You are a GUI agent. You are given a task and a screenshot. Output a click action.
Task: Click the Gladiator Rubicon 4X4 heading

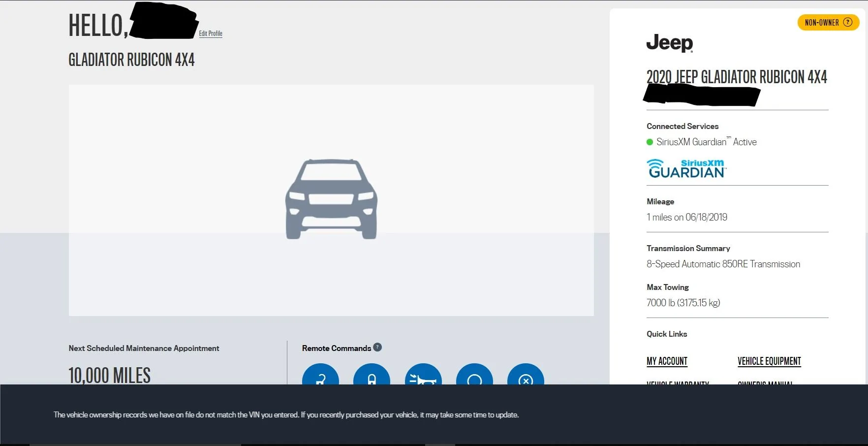point(131,60)
